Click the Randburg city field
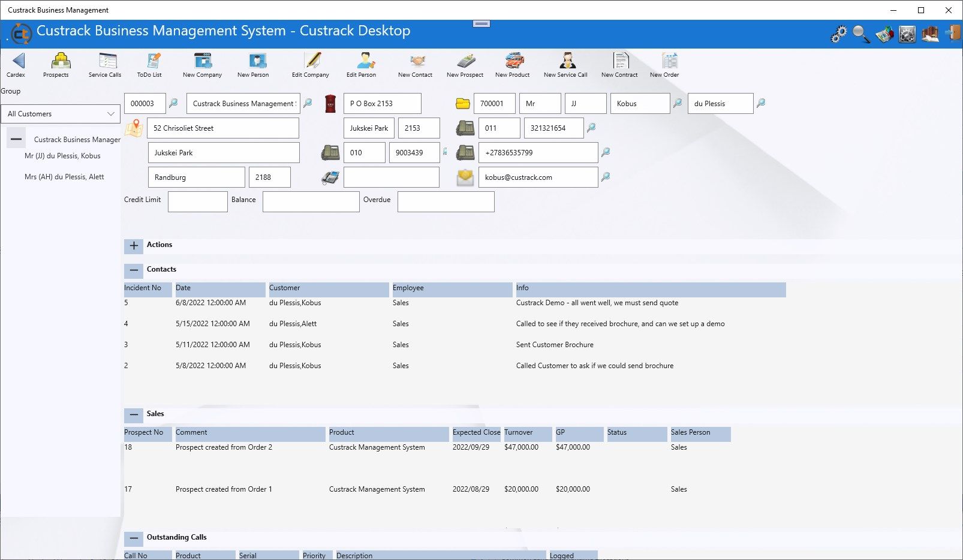 pos(197,177)
